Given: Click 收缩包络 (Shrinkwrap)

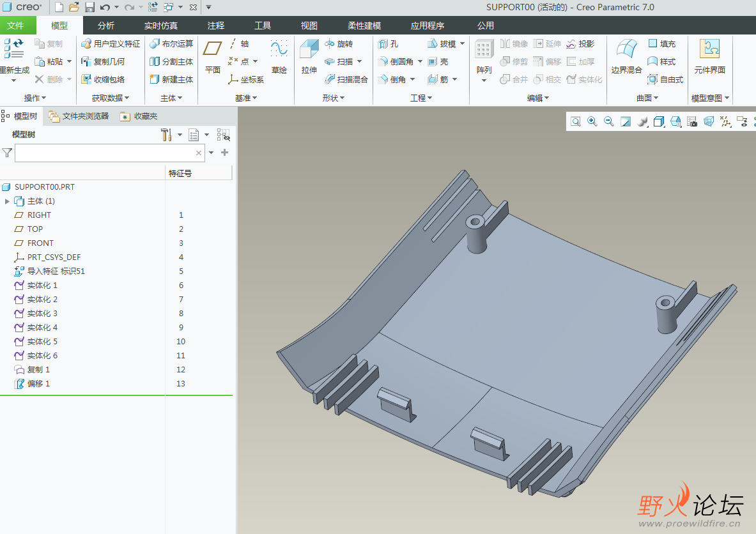Looking at the screenshot, I should pyautogui.click(x=103, y=79).
